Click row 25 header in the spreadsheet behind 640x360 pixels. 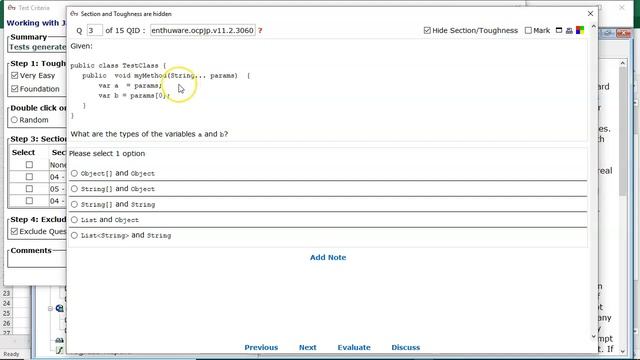coord(7,313)
